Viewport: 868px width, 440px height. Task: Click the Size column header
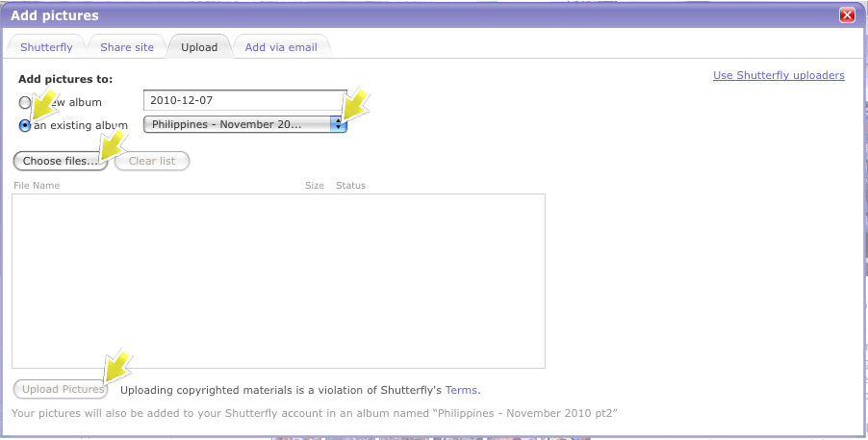[x=315, y=186]
